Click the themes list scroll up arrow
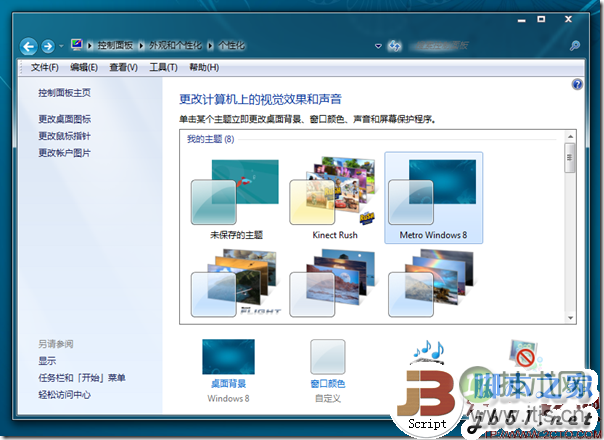 coord(570,136)
